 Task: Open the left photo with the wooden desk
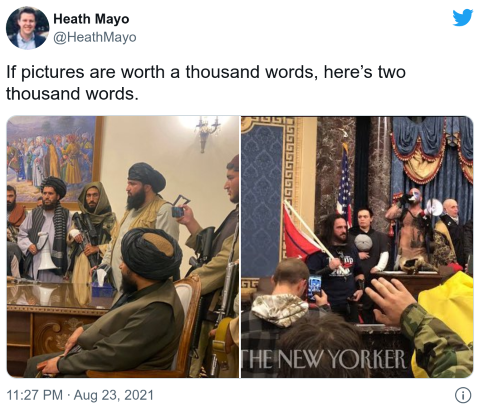[123, 247]
